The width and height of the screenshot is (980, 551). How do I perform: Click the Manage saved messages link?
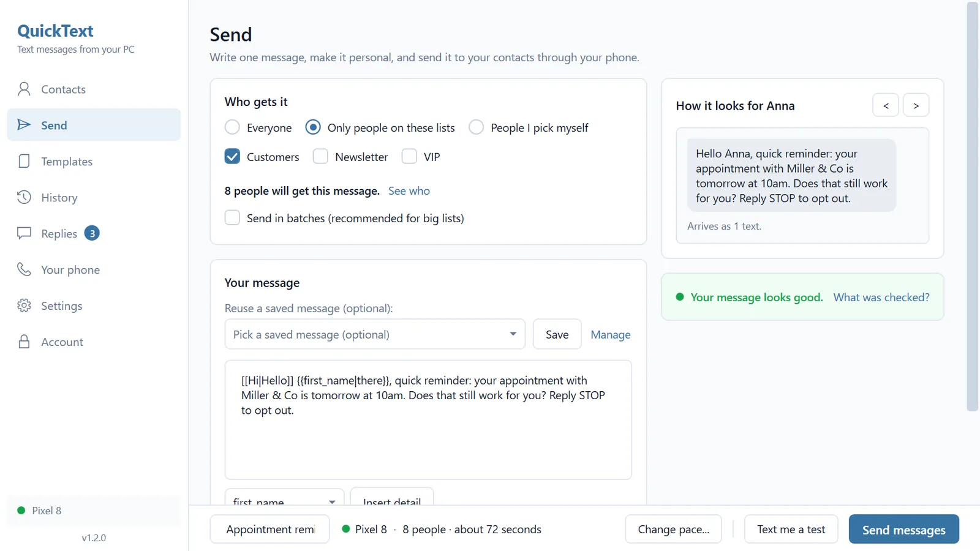pyautogui.click(x=610, y=335)
